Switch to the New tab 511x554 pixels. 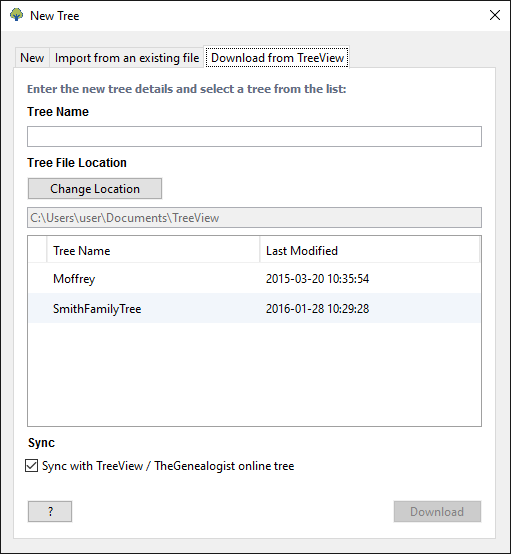tap(32, 58)
